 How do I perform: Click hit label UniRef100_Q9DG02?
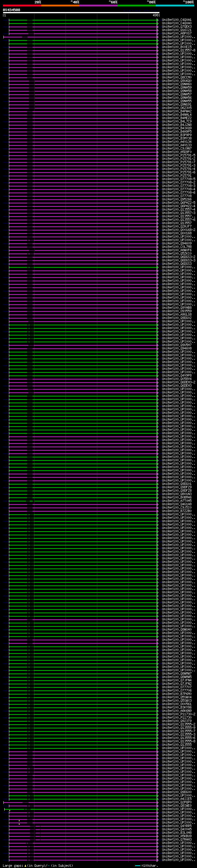point(177,318)
